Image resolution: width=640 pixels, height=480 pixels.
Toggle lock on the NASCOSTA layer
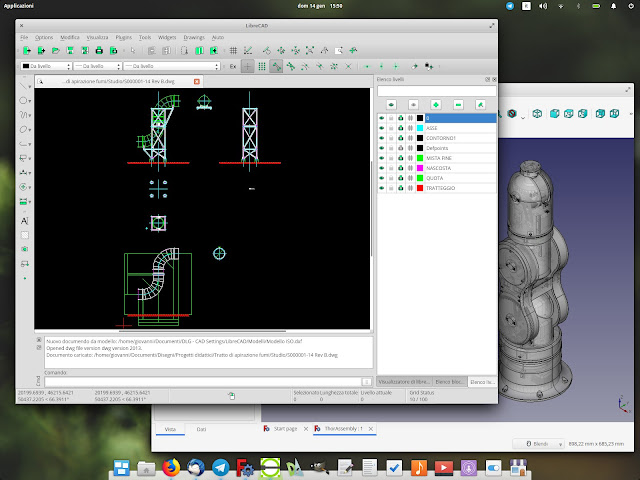point(391,168)
